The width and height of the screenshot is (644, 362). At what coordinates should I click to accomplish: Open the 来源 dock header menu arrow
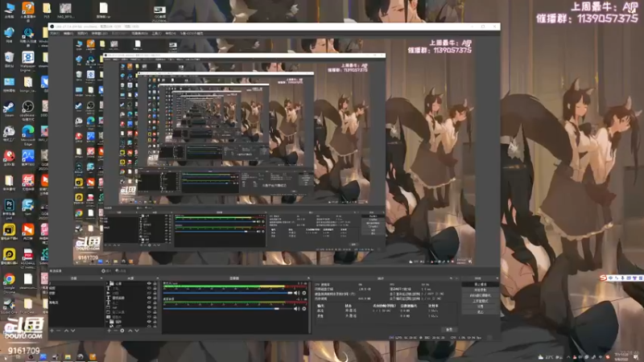coord(158,278)
